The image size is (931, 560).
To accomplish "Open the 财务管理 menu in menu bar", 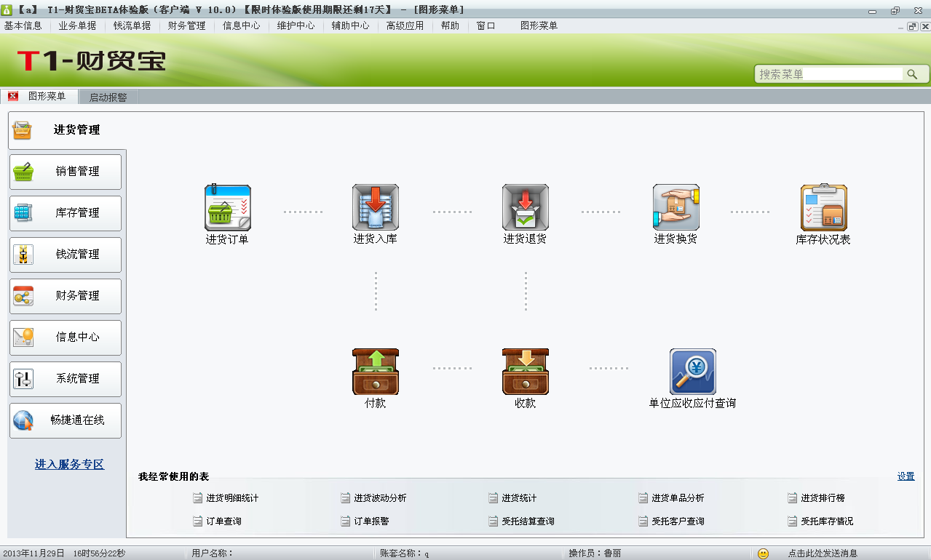I will click(186, 25).
